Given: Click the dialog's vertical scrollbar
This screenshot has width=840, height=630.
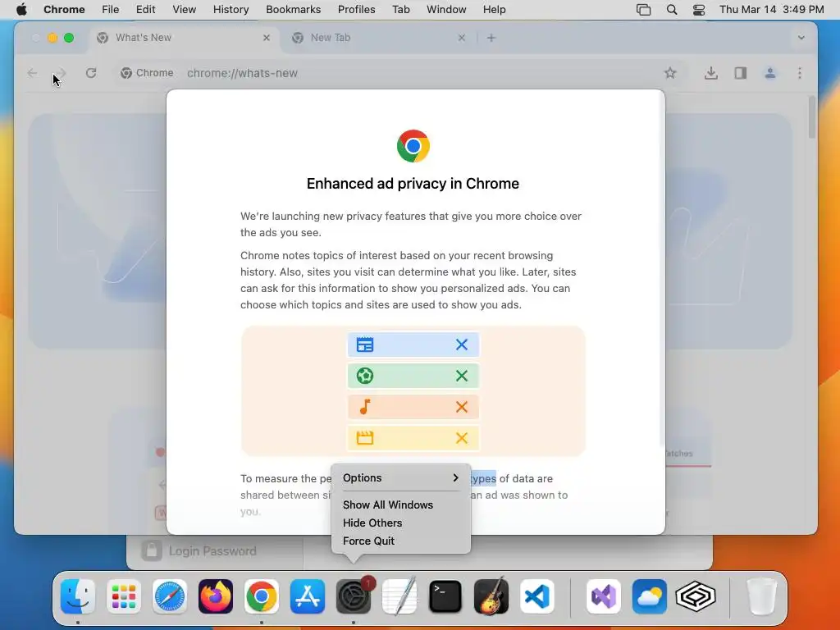Looking at the screenshot, I should (x=662, y=268).
